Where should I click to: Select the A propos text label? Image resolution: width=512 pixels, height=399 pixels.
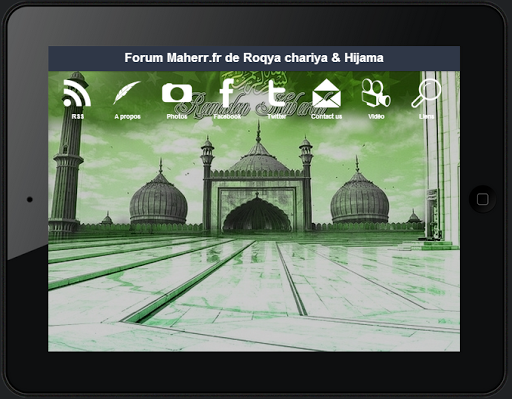(x=127, y=117)
